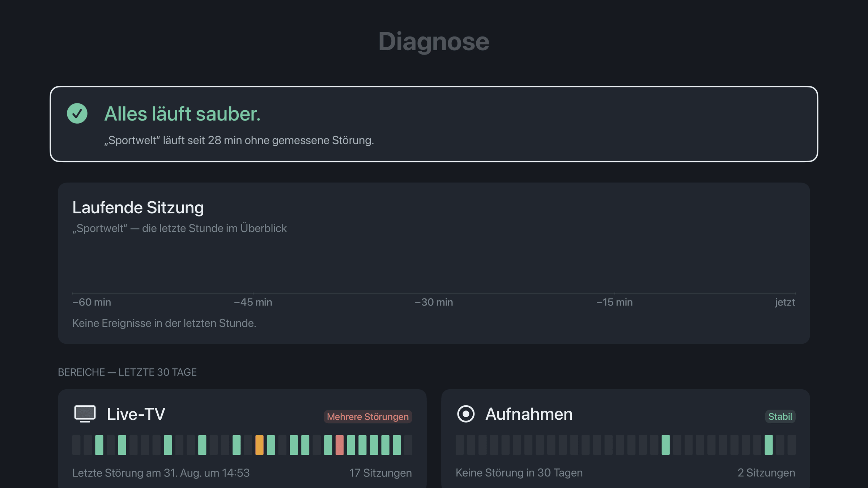868x488 pixels.
Task: Click the '2 Sitzungen' count
Action: [766, 473]
